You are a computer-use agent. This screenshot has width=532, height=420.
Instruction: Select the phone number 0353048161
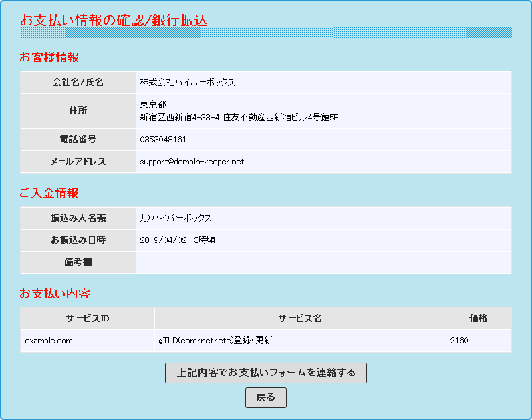click(x=163, y=140)
